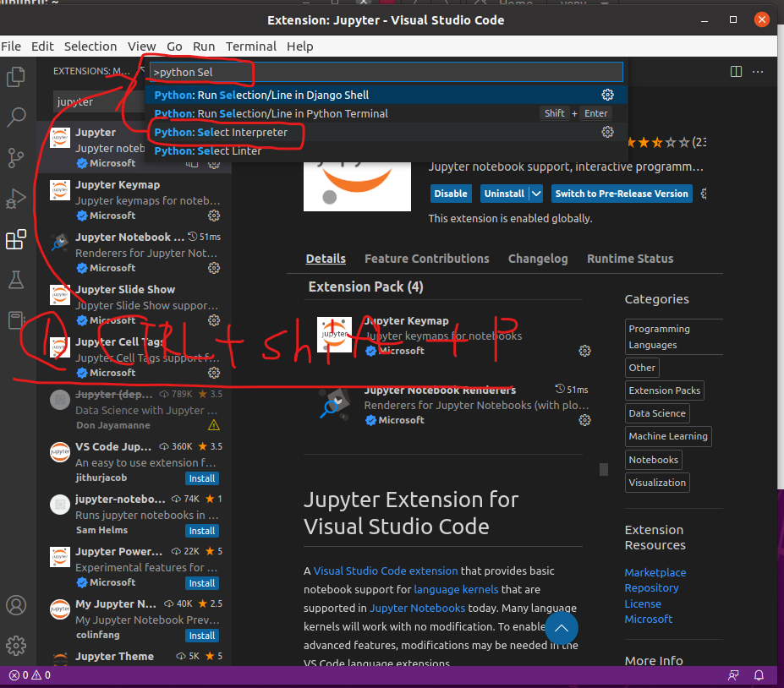Click the gear next to Select Interpreter command

point(607,132)
